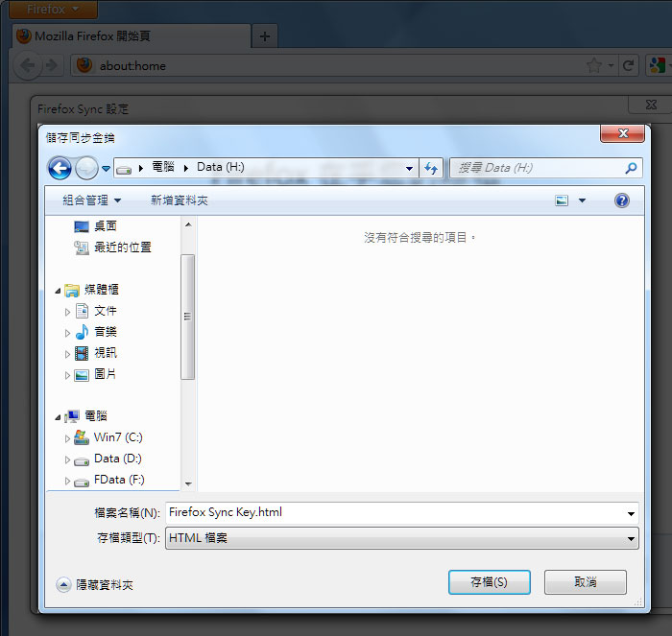Viewport: 672px width, 636px height.
Task: Open the 組合管理 menu
Action: [92, 200]
